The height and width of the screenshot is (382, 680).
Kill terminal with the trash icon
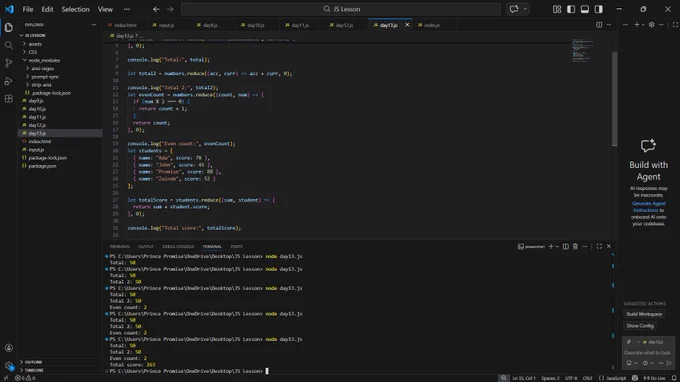click(x=575, y=246)
